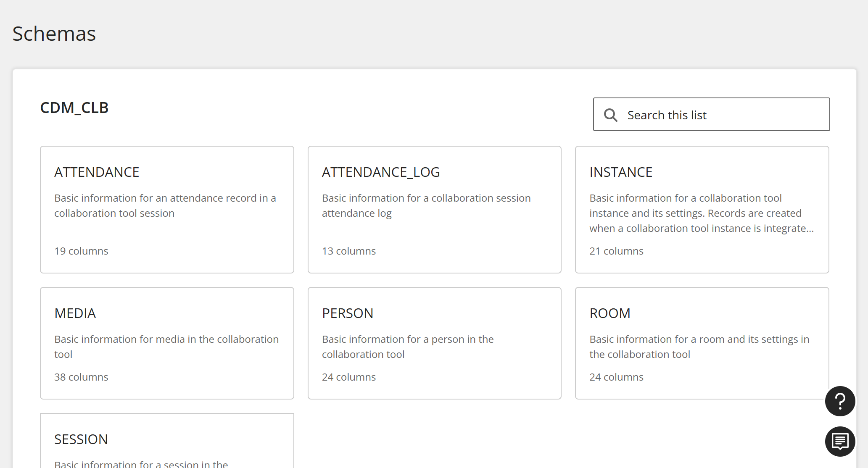Click '21 columns' in INSTANCE card
The height and width of the screenshot is (468, 868).
click(x=616, y=251)
